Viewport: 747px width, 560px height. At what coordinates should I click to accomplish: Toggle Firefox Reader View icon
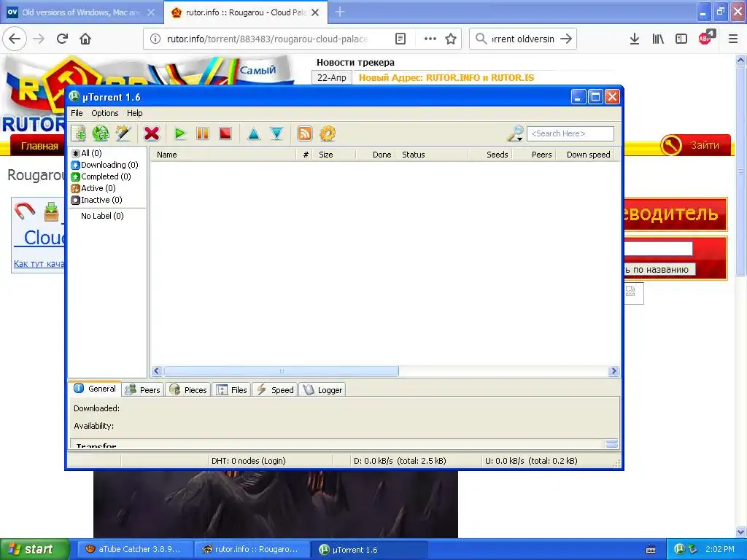400,39
